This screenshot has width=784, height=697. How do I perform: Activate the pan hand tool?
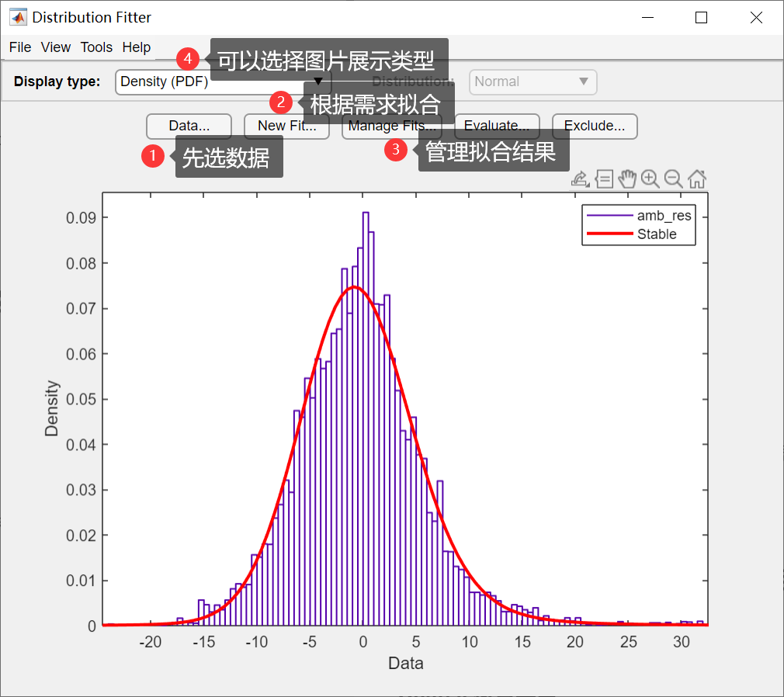pos(627,179)
